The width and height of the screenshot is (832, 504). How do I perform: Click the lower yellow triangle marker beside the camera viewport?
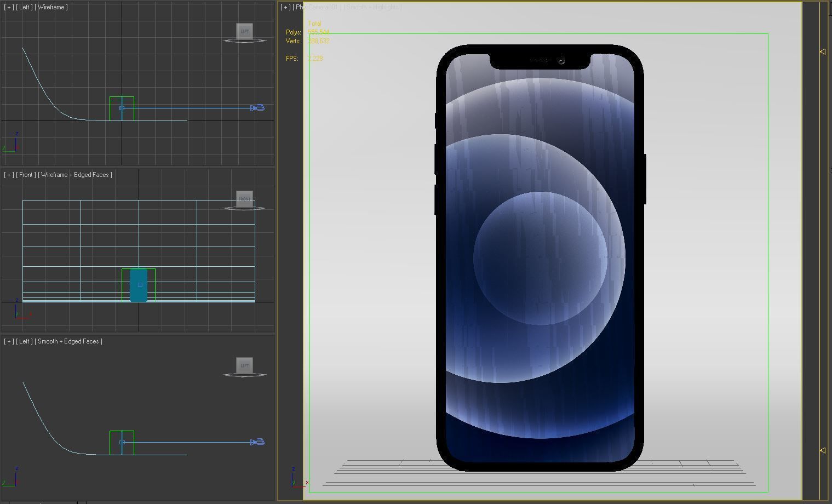point(822,450)
